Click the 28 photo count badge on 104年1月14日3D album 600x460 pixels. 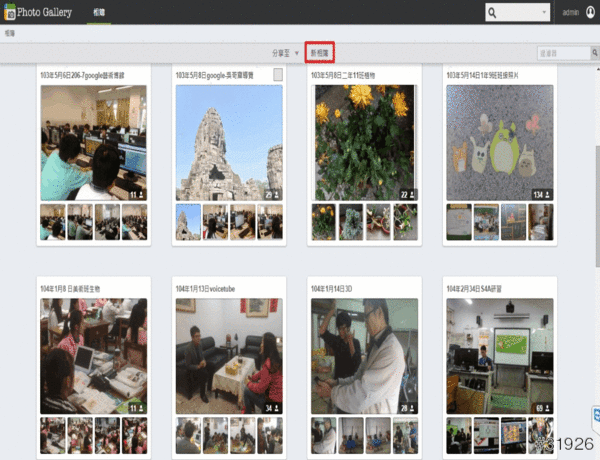point(408,408)
